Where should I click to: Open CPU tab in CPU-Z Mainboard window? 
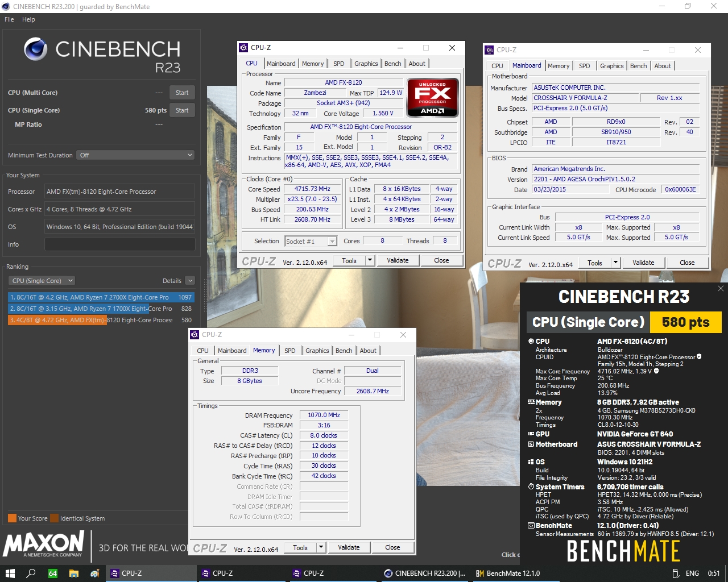pos(497,66)
